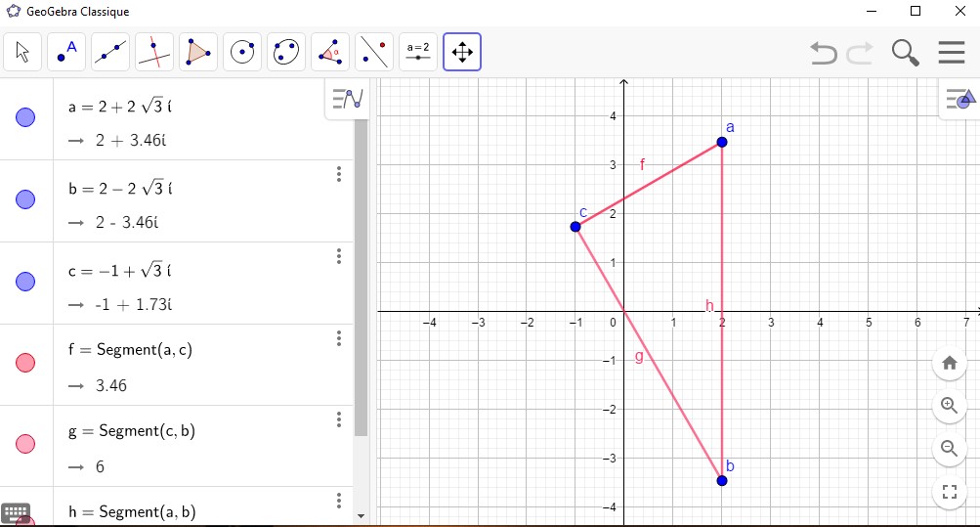Select the Polygon tool
This screenshot has height=527, width=980.
pyautogui.click(x=198, y=52)
